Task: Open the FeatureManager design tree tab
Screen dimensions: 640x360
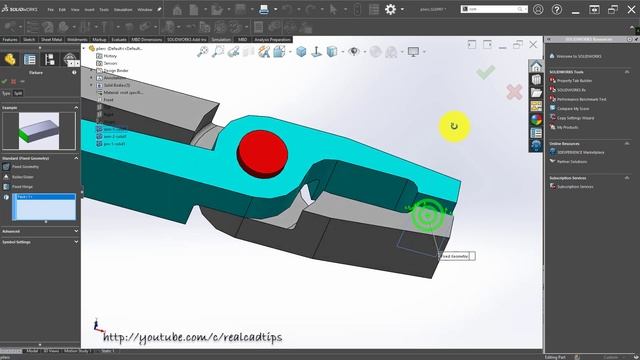Action: 10,60
